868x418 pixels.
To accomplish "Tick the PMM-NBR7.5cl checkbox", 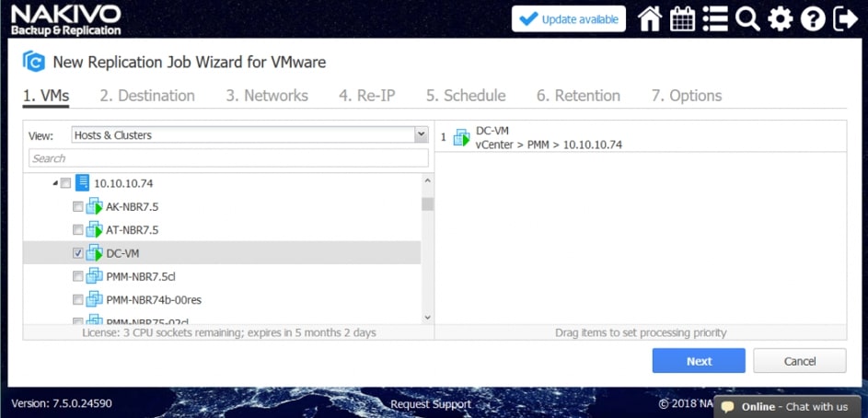I will coord(78,276).
